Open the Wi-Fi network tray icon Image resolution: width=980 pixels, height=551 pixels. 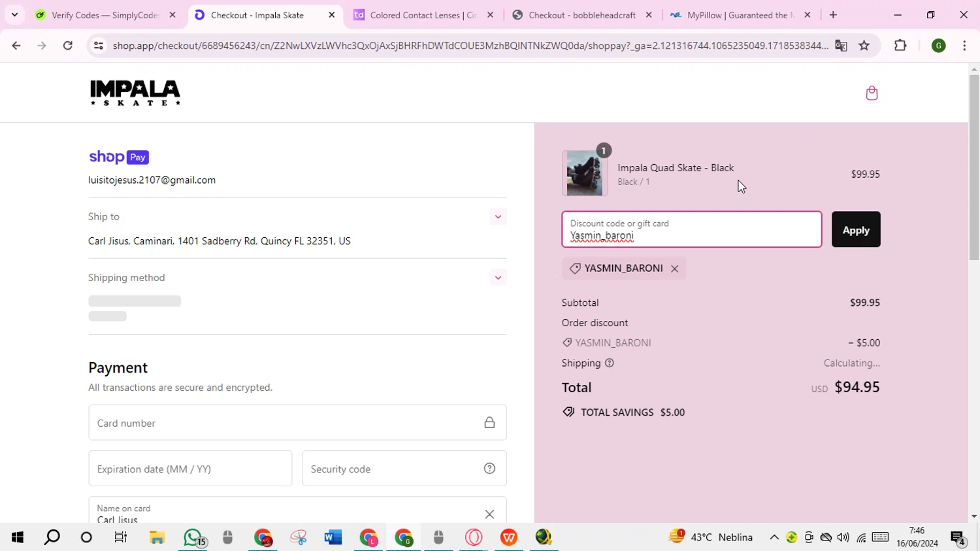[861, 537]
